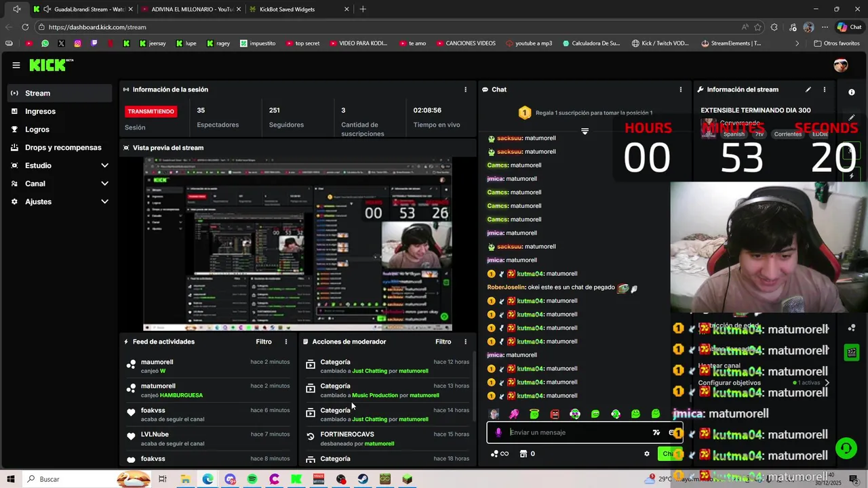This screenshot has height=488, width=868.
Task: Open the chat shop counter icon
Action: pos(527,454)
